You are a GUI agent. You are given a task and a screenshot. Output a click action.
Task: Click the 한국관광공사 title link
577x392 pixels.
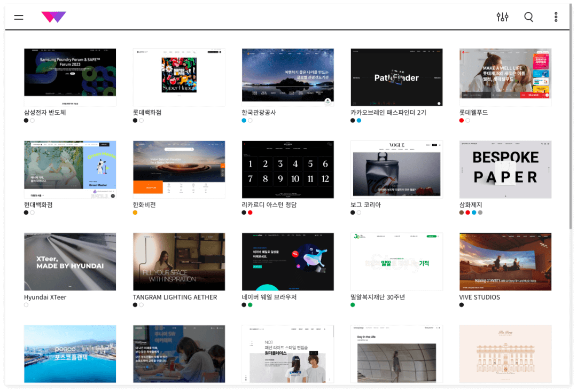click(259, 113)
